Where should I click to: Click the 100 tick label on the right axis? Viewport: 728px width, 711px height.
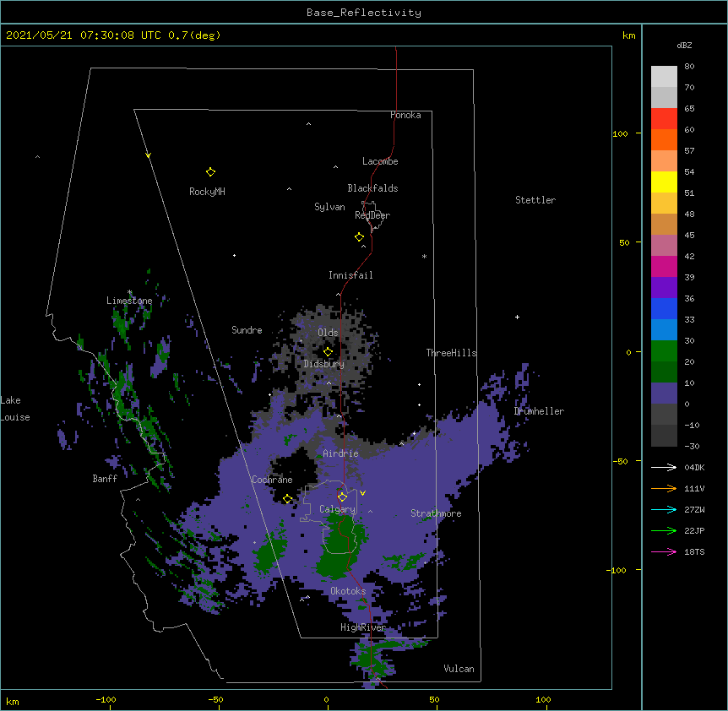click(620, 133)
